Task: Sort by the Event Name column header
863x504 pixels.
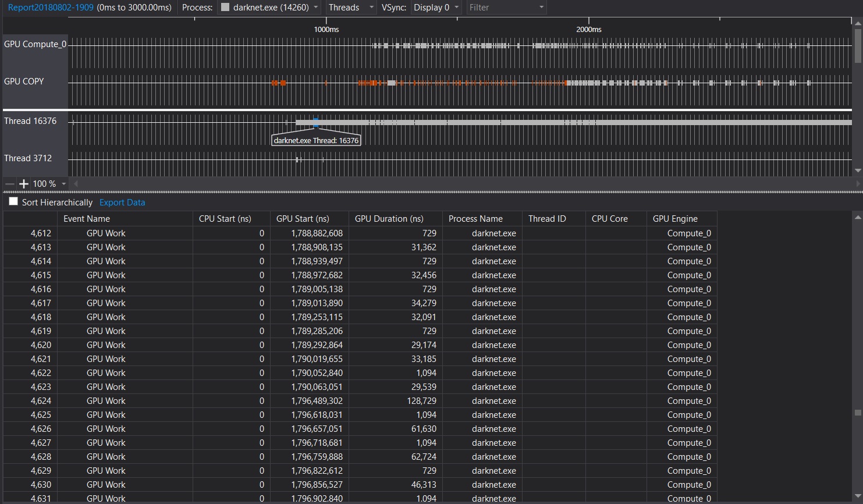Action: coord(86,218)
